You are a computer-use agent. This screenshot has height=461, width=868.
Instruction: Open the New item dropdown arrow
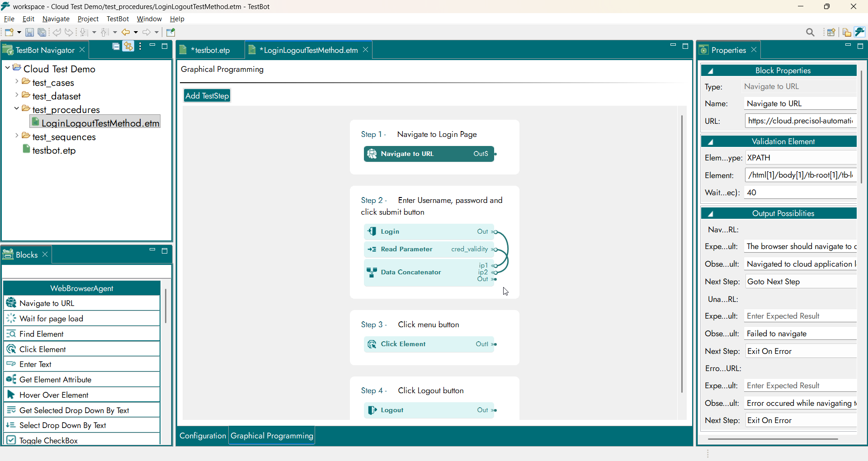click(19, 32)
